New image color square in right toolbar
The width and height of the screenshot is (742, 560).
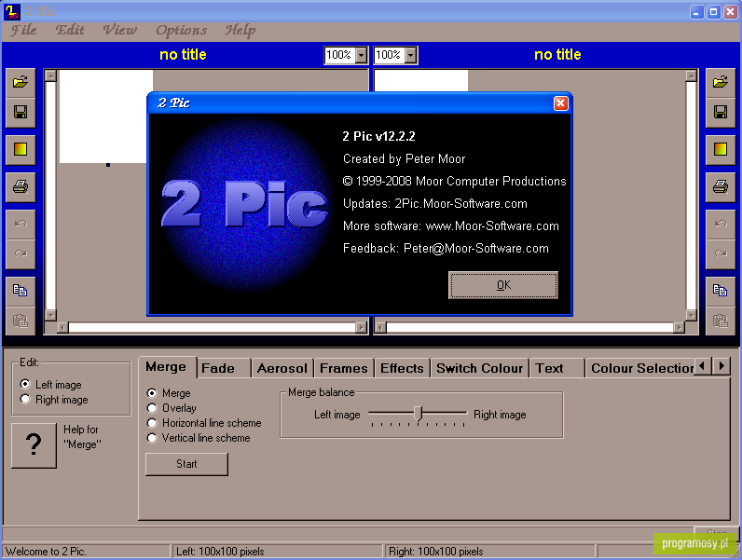(721, 149)
